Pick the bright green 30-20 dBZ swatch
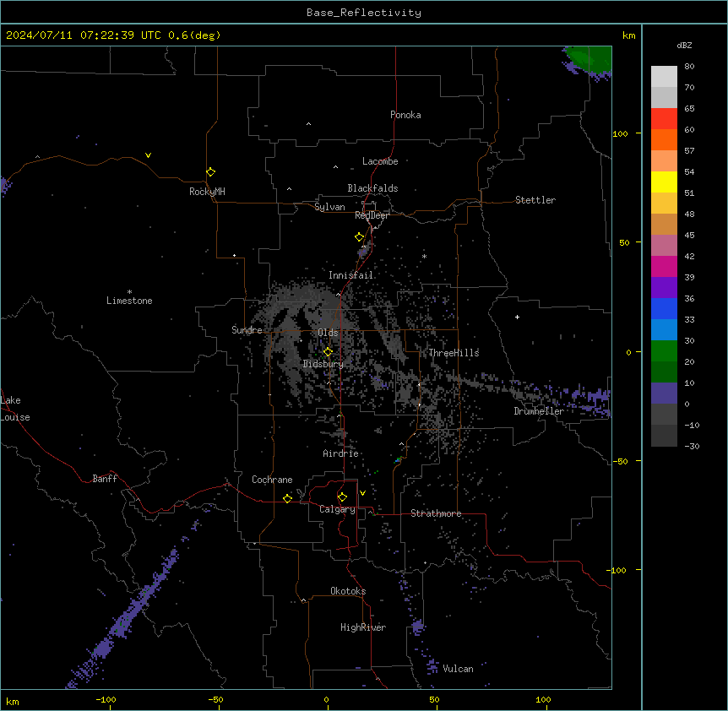Image resolution: width=728 pixels, height=711 pixels. click(x=664, y=351)
